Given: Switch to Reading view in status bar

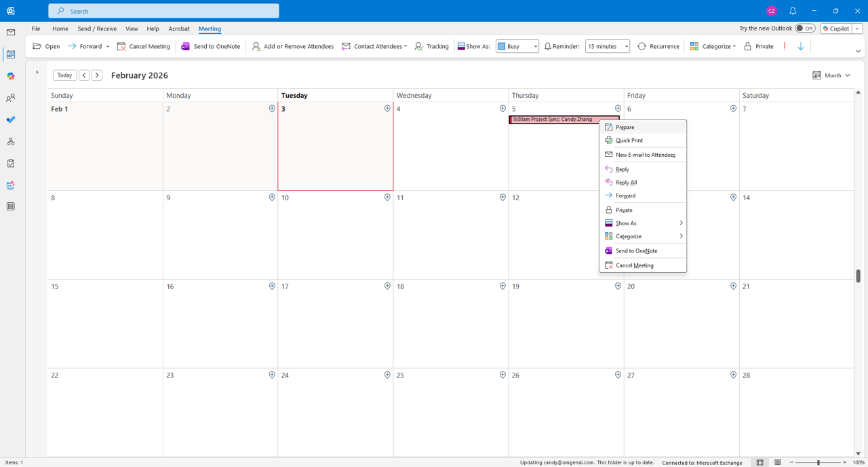Looking at the screenshot, I should [x=778, y=462].
